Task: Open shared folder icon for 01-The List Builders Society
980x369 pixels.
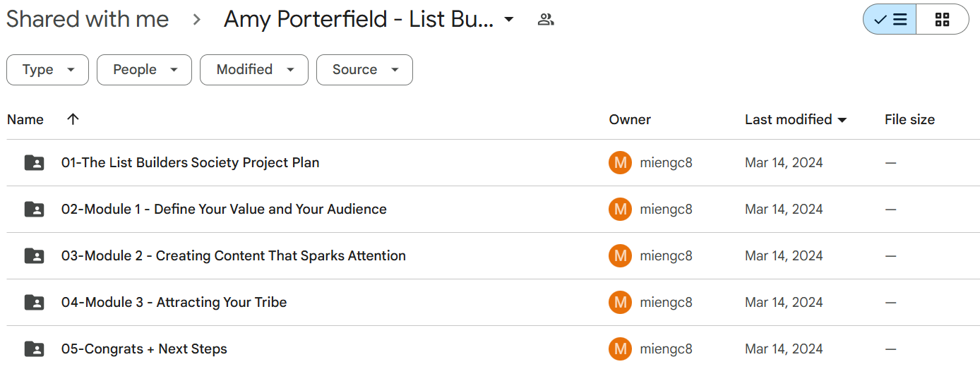Action: click(x=34, y=163)
